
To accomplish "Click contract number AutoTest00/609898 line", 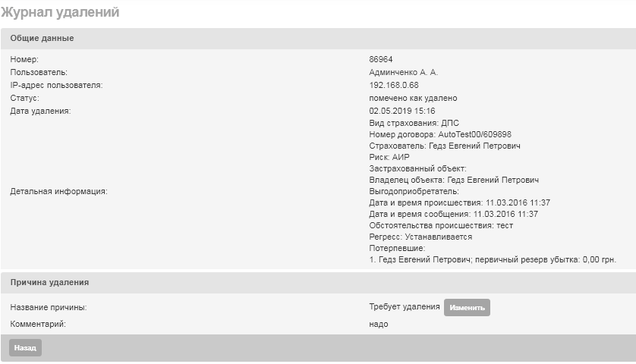I will (440, 134).
